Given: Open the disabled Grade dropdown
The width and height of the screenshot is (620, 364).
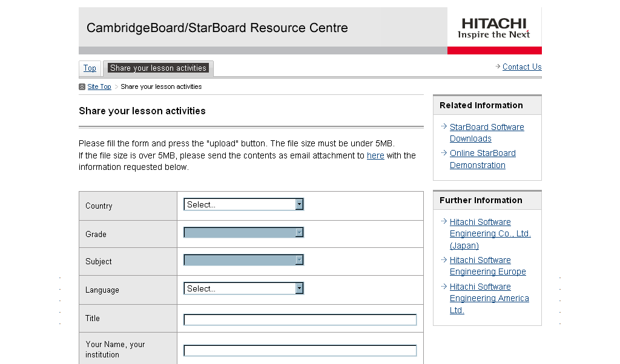Looking at the screenshot, I should pyautogui.click(x=243, y=233).
